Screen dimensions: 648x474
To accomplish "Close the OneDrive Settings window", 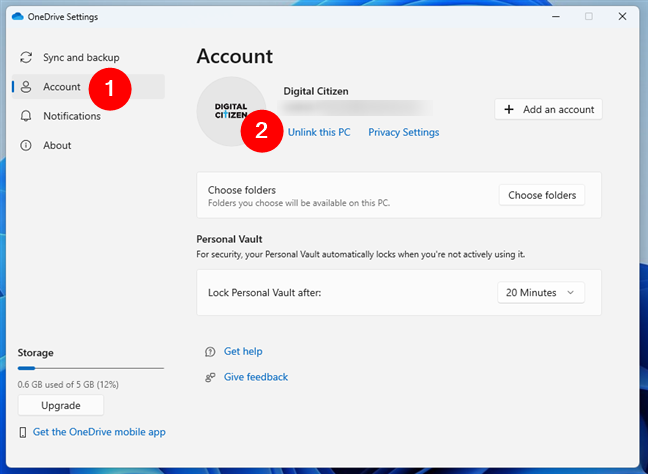I will pyautogui.click(x=622, y=17).
